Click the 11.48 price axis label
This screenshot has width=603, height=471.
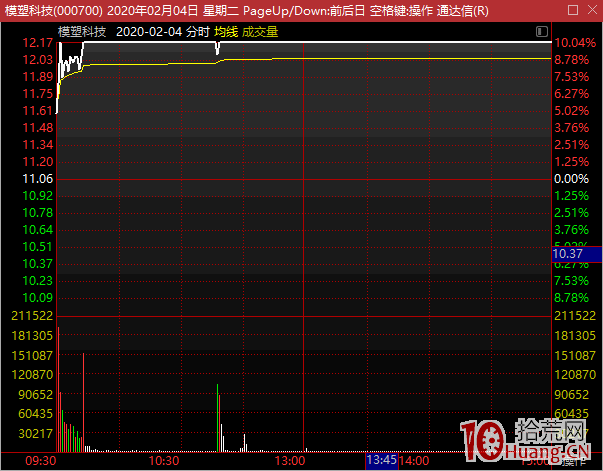tap(38, 128)
